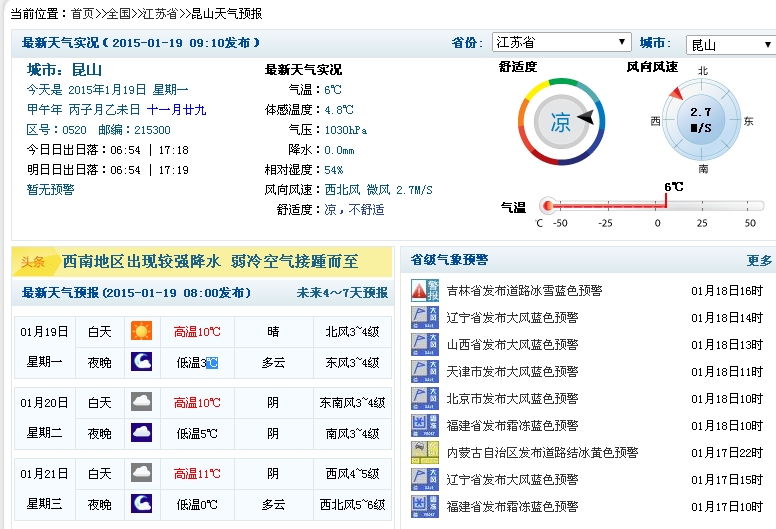
Task: Open the 城市 dropdown showing 昆山
Action: coord(729,45)
